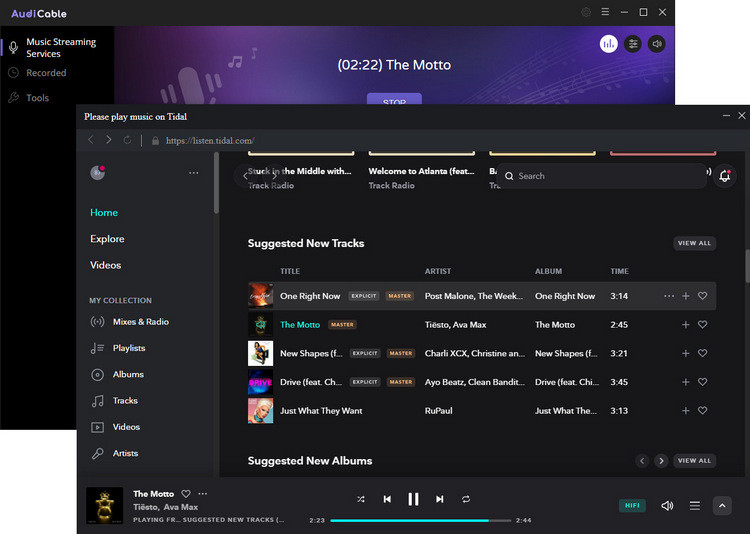Open now-playing track options menu

(203, 493)
